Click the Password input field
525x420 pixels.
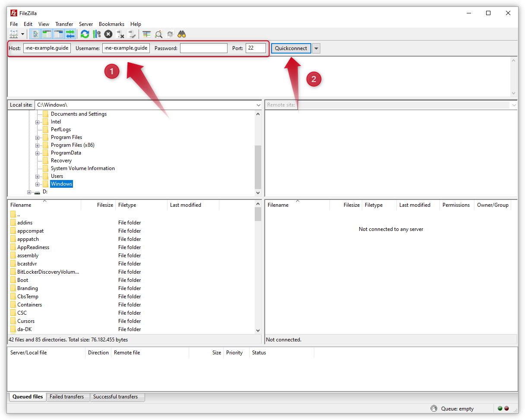click(x=203, y=48)
